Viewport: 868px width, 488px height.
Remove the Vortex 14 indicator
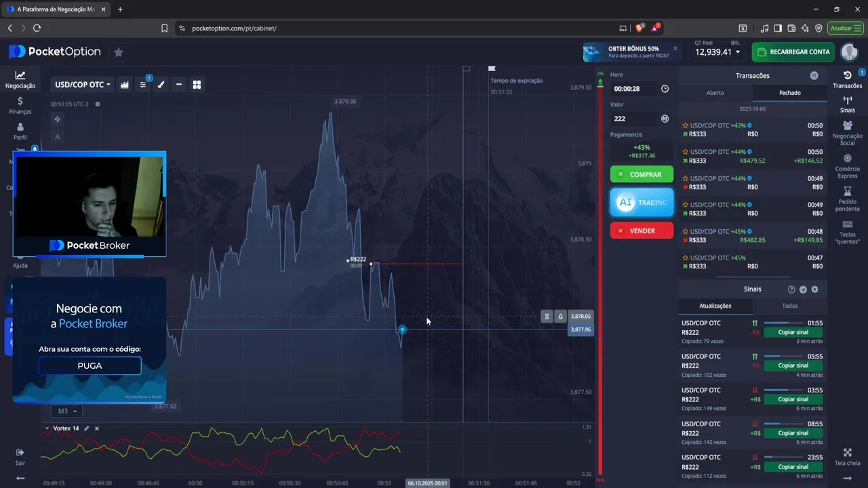click(97, 428)
